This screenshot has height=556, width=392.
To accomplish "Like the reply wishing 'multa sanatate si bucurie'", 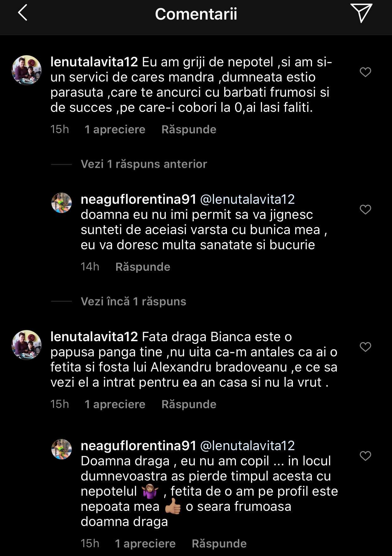I will point(365,209).
